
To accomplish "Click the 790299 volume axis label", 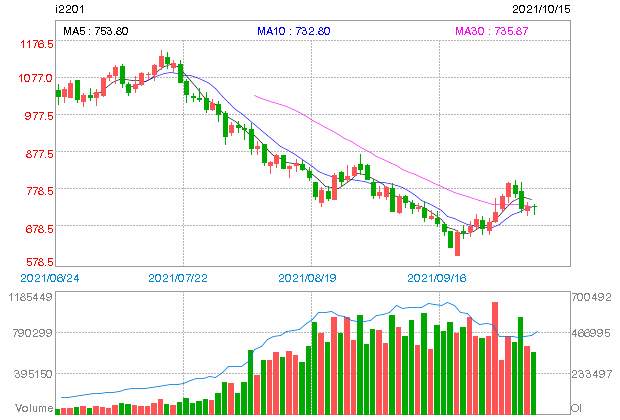I will point(32,333).
